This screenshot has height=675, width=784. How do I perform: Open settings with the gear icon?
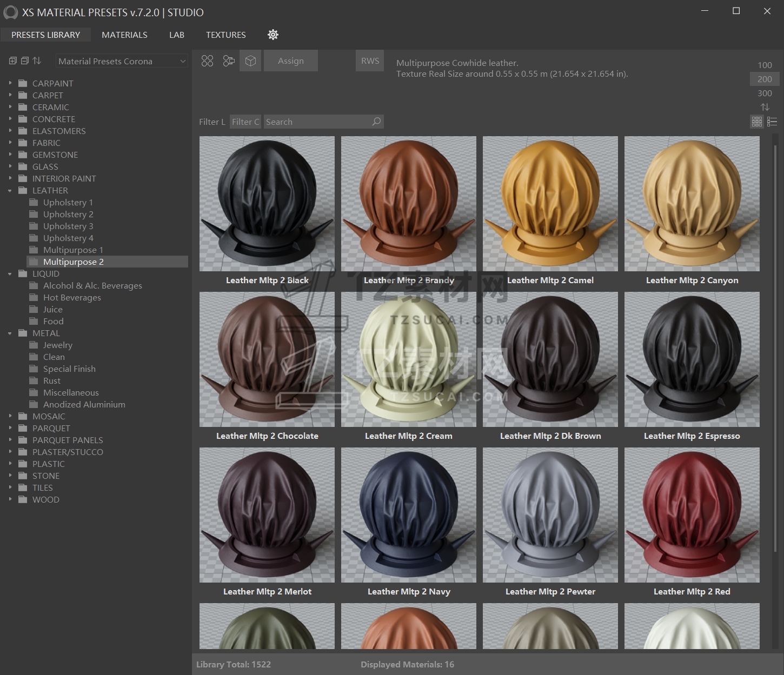click(273, 35)
